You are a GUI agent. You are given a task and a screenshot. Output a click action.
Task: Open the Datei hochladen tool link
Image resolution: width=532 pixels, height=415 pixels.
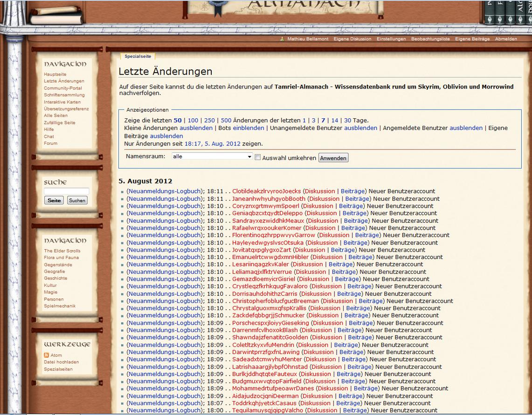tap(61, 362)
